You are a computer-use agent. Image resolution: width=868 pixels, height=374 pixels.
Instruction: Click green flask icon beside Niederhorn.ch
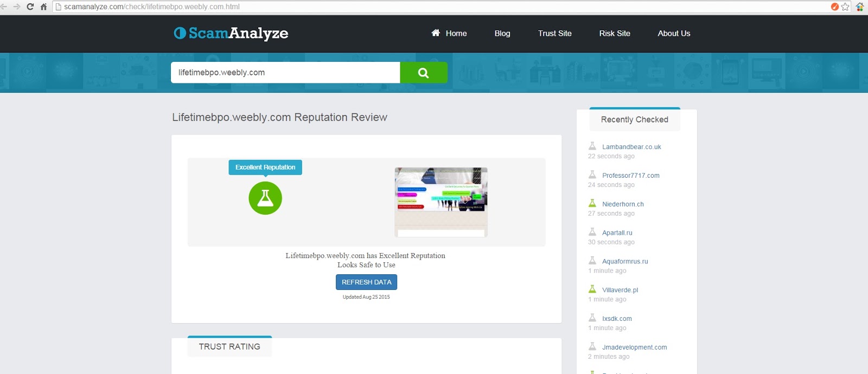(592, 204)
